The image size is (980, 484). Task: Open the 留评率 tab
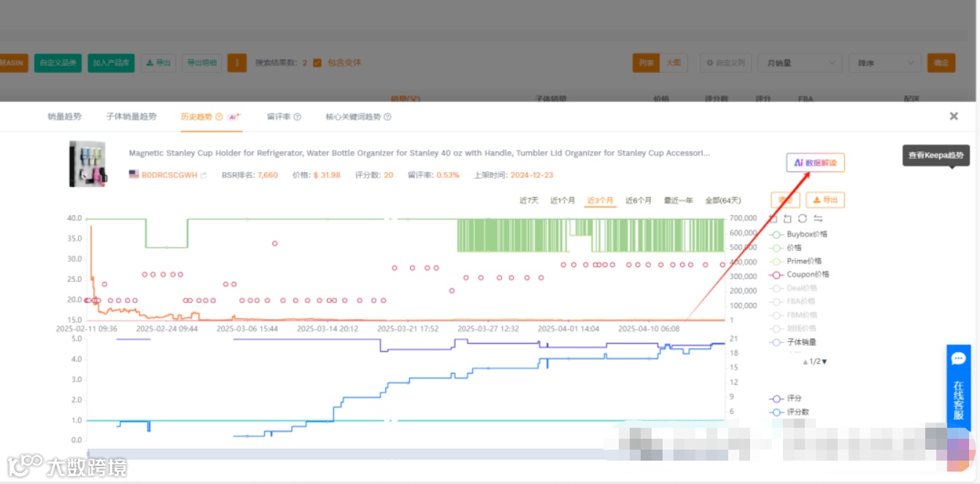[279, 117]
